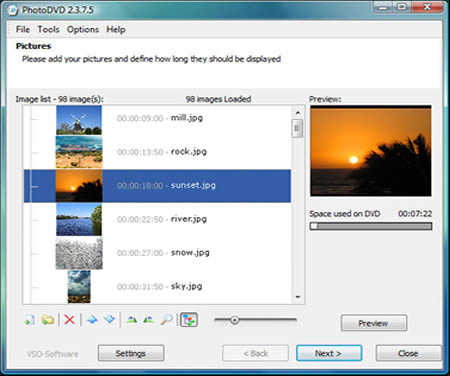Delete the selected image with the red X
The image size is (450, 376).
pyautogui.click(x=69, y=320)
